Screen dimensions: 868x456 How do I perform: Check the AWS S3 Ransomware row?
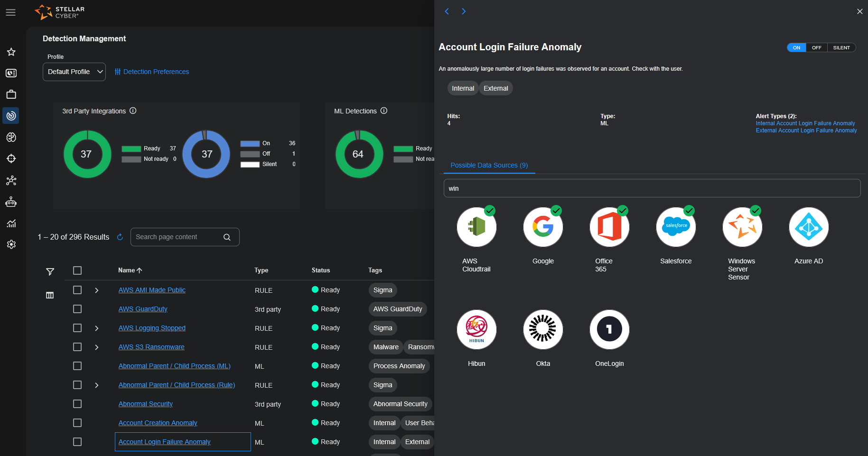tap(77, 347)
